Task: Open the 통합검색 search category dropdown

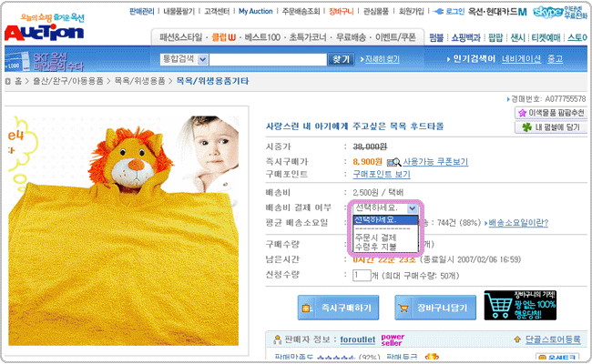Action: coord(200,59)
